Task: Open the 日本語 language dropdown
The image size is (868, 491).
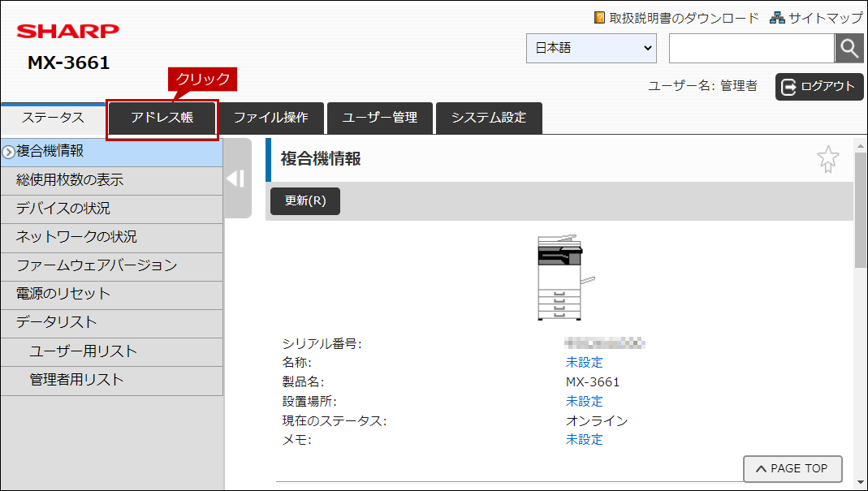Action: point(591,48)
